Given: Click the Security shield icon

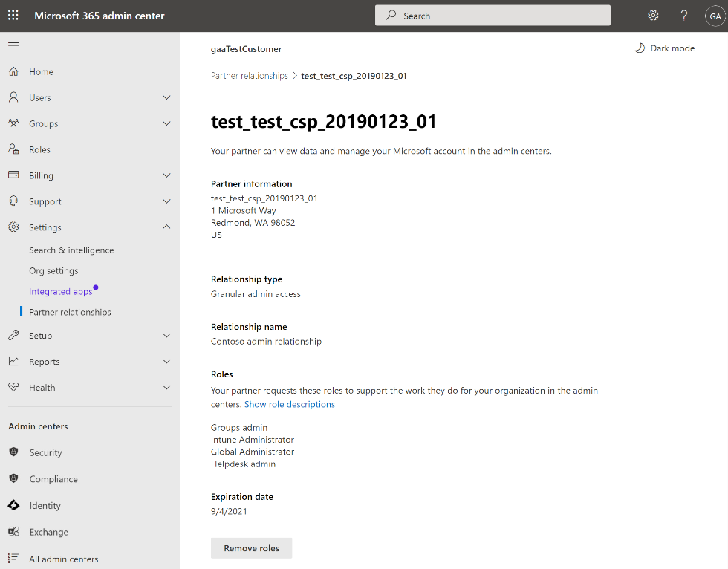Looking at the screenshot, I should pos(13,452).
